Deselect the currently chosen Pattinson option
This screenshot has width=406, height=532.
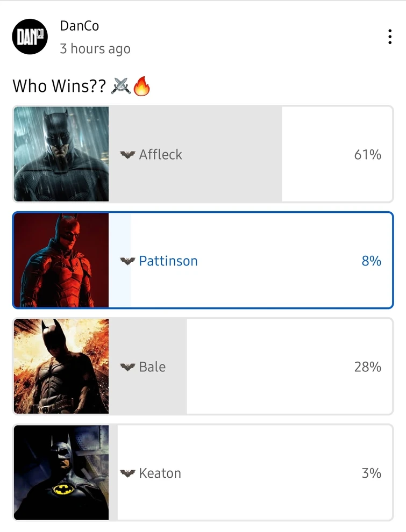pos(242,261)
